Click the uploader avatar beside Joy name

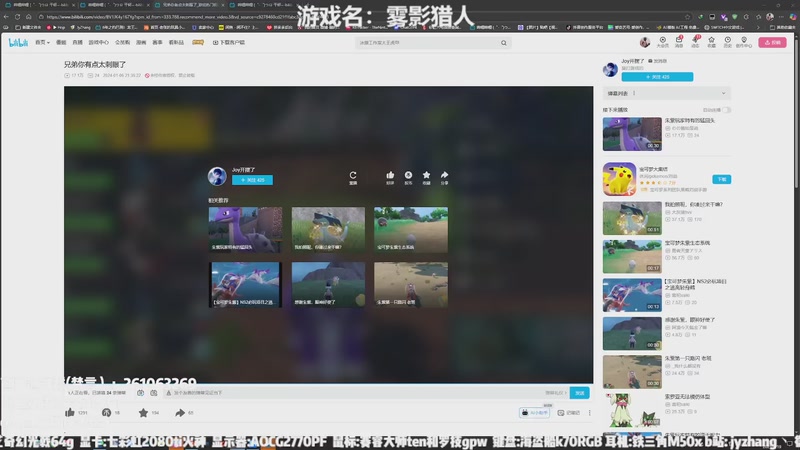tap(610, 69)
